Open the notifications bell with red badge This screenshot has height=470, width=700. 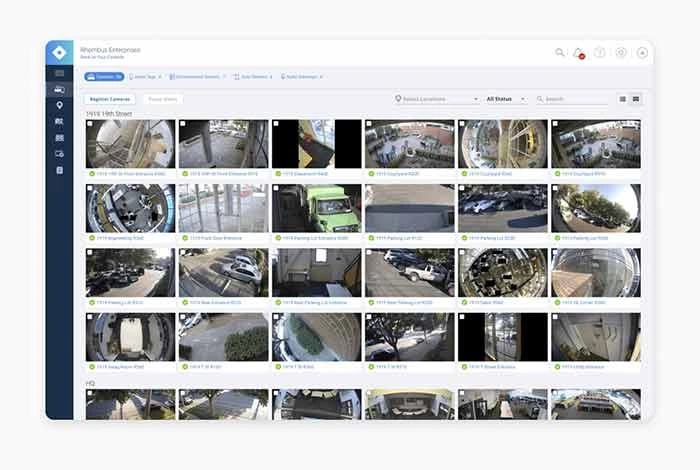click(579, 53)
